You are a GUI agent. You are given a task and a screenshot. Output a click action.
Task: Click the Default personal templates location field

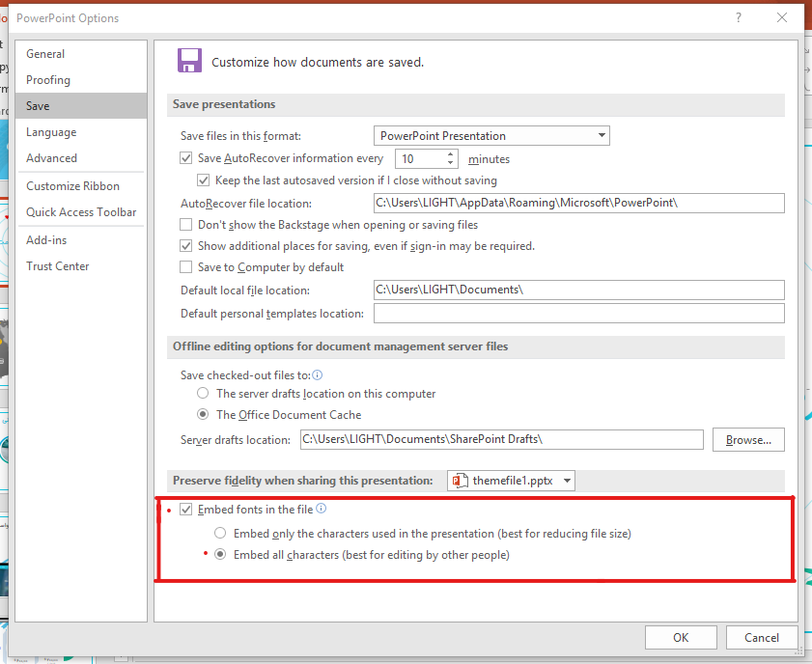point(579,313)
